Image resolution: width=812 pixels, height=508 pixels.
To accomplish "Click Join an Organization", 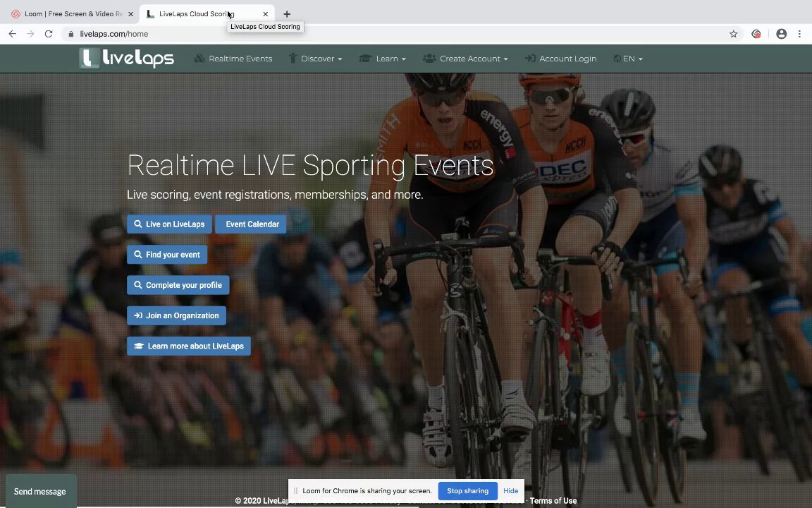I will (x=177, y=315).
